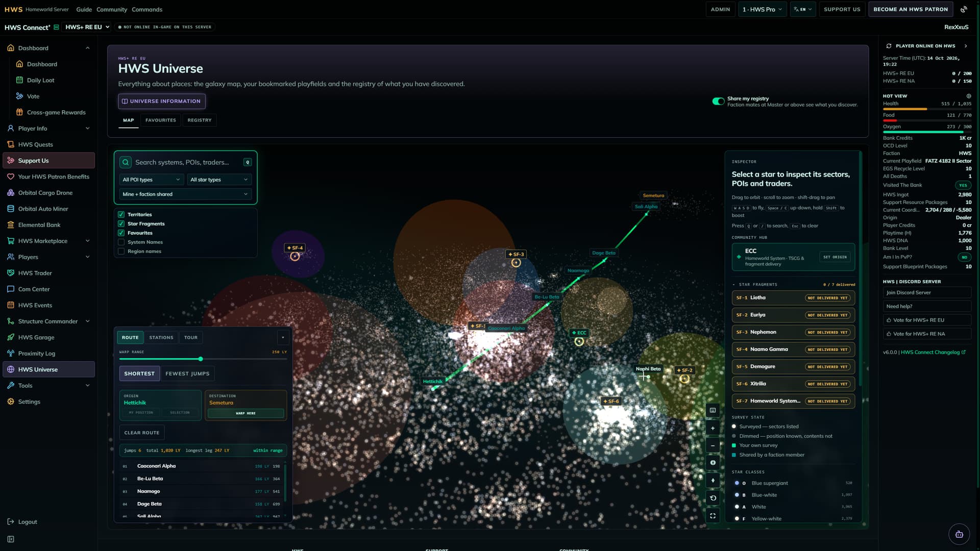This screenshot has width=980, height=551.
Task: Click the Clear Route button
Action: point(142,433)
